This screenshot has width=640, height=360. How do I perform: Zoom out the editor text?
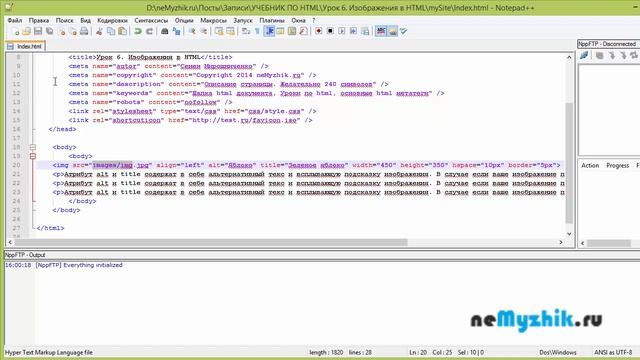point(203,31)
